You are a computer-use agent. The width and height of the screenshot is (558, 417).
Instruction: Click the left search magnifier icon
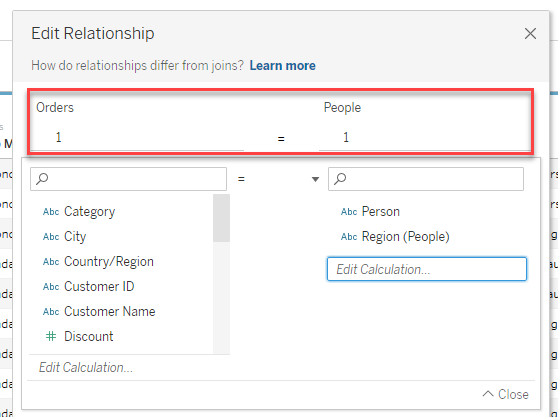point(42,178)
